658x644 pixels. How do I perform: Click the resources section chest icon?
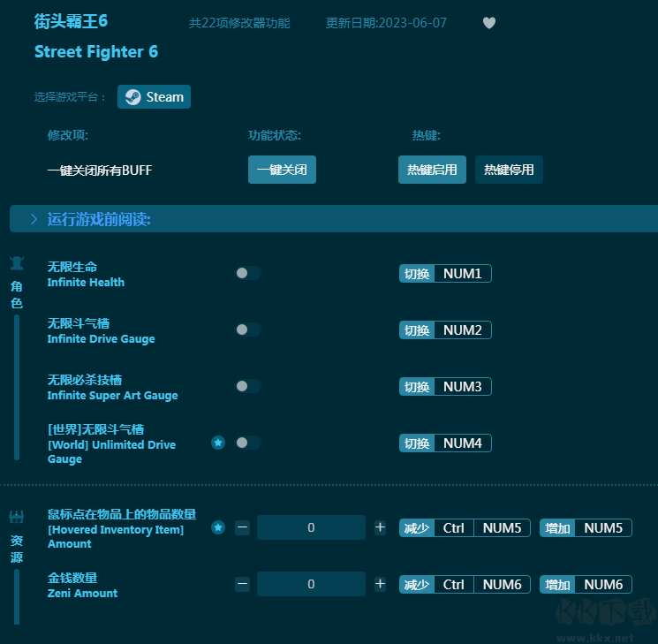[x=17, y=517]
